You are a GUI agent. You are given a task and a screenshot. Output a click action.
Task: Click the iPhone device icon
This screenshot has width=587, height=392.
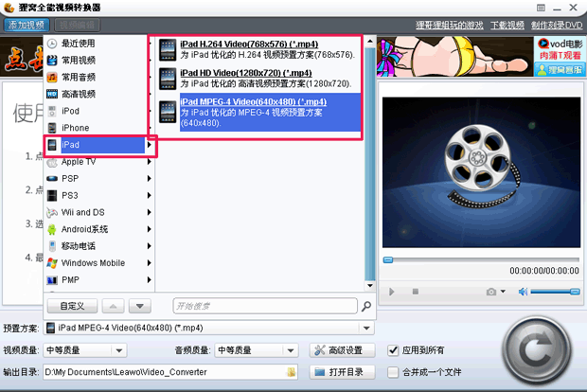52,128
